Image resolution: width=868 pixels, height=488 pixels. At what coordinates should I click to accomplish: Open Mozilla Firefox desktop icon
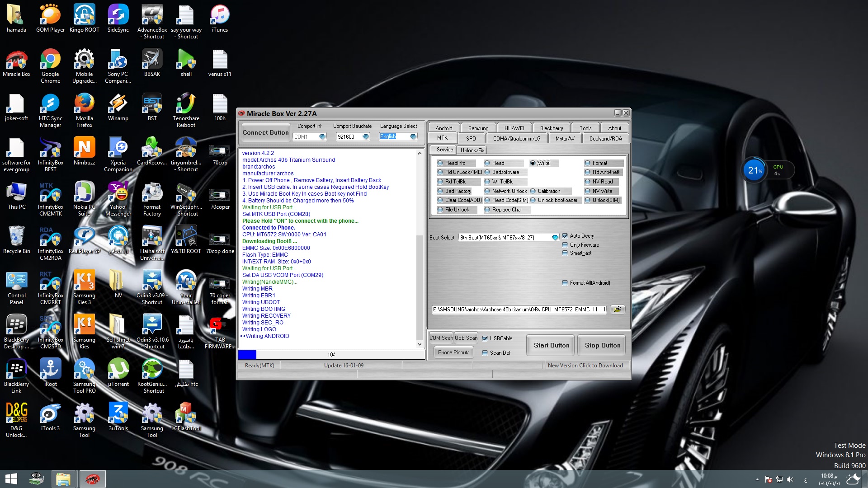pos(84,111)
